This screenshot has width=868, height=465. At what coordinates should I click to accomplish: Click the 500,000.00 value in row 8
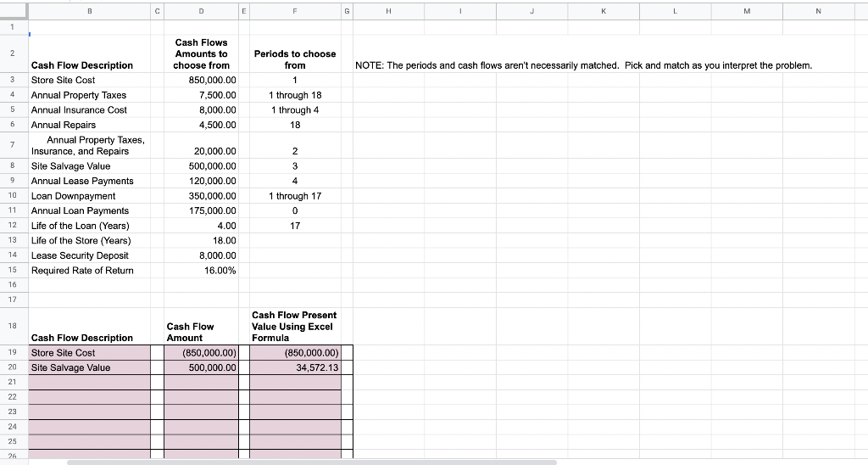[x=202, y=165]
